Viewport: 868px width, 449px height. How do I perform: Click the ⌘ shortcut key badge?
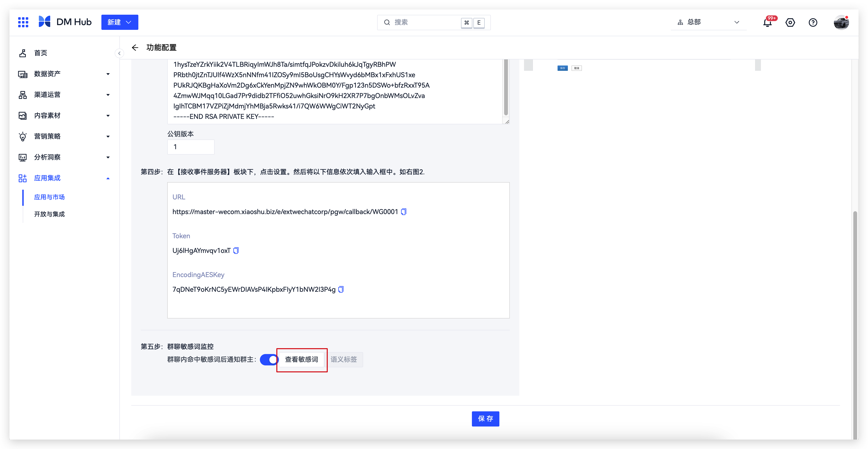[466, 22]
